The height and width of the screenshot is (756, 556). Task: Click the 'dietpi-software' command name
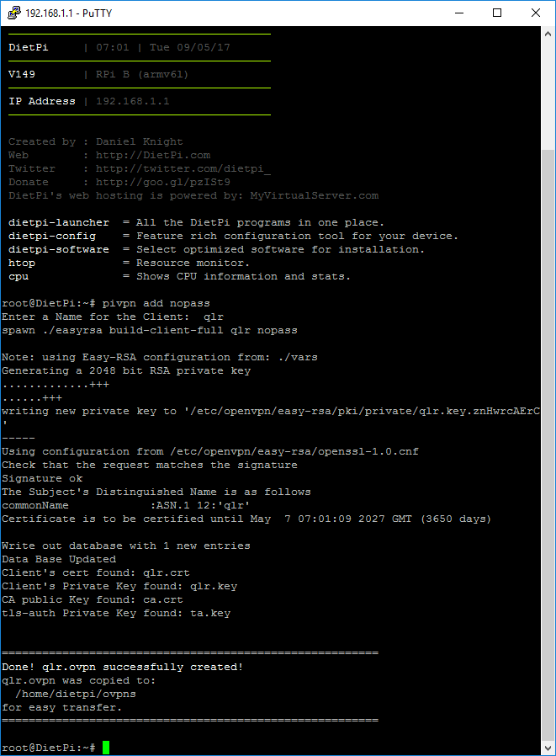point(59,250)
